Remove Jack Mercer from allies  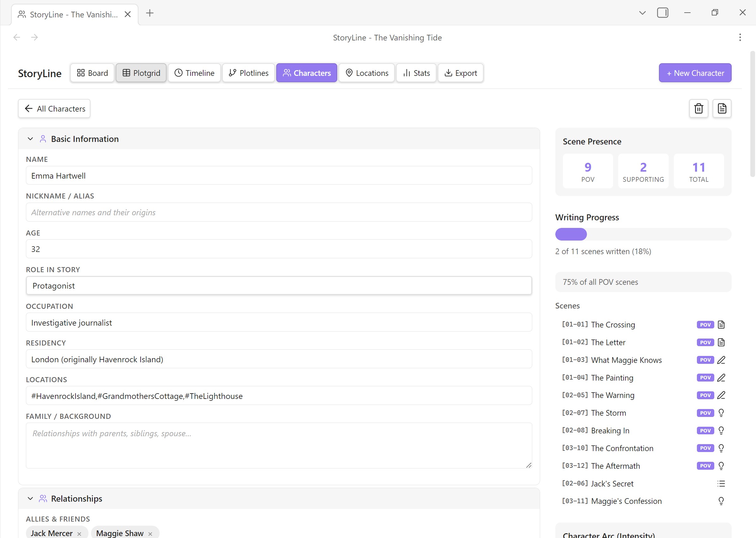pos(79,534)
